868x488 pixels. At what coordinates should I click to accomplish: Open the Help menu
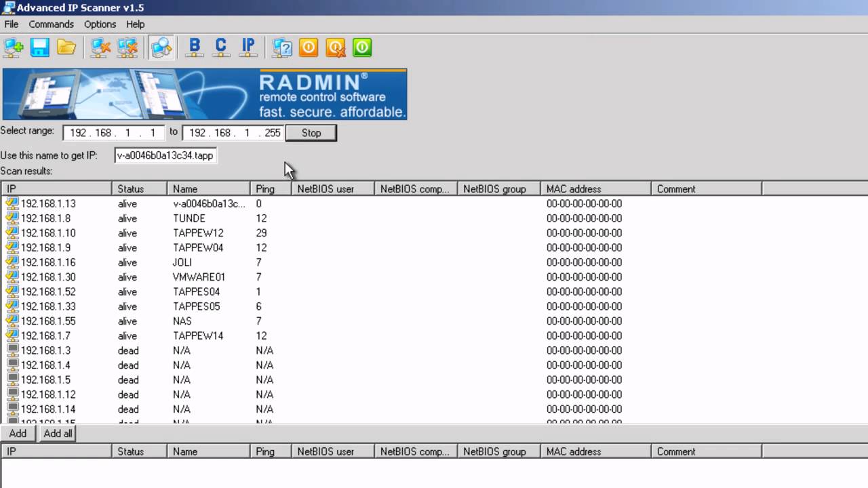tap(135, 24)
